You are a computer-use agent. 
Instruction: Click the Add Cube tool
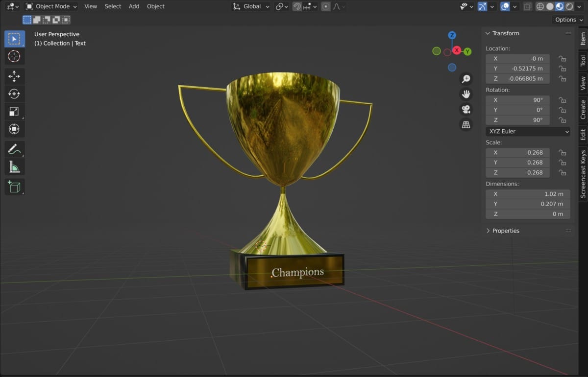pos(14,187)
